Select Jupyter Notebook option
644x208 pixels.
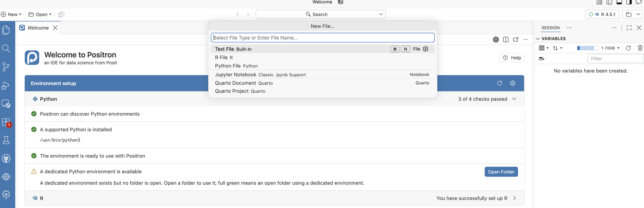(323, 75)
